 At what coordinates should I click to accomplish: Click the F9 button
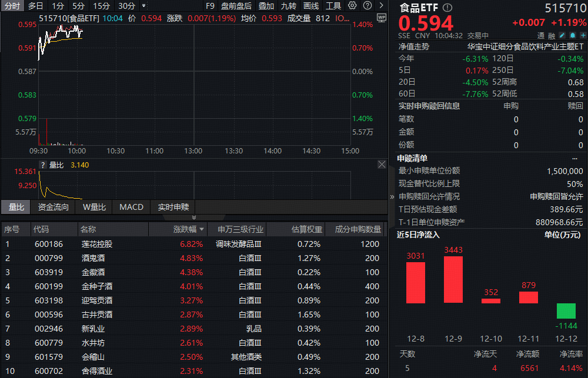tap(211, 5)
